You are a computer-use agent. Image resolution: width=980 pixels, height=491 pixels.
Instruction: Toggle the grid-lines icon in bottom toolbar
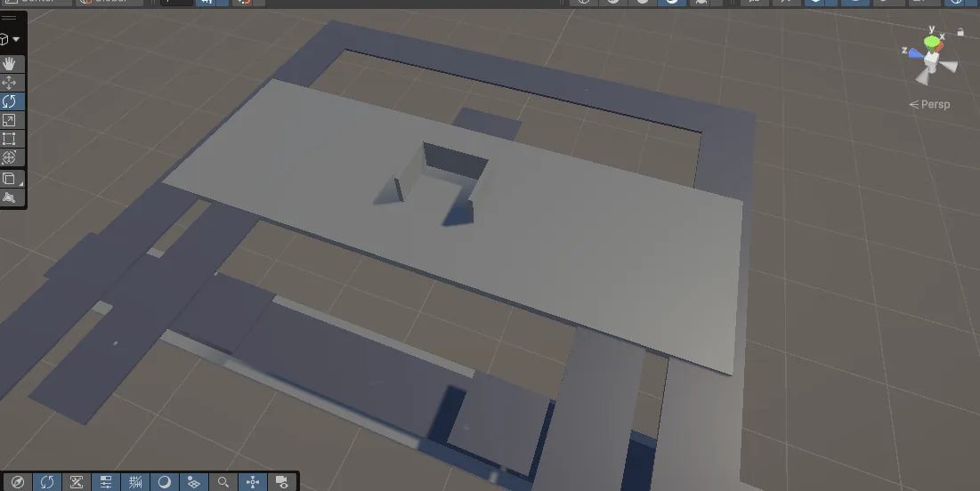135,482
